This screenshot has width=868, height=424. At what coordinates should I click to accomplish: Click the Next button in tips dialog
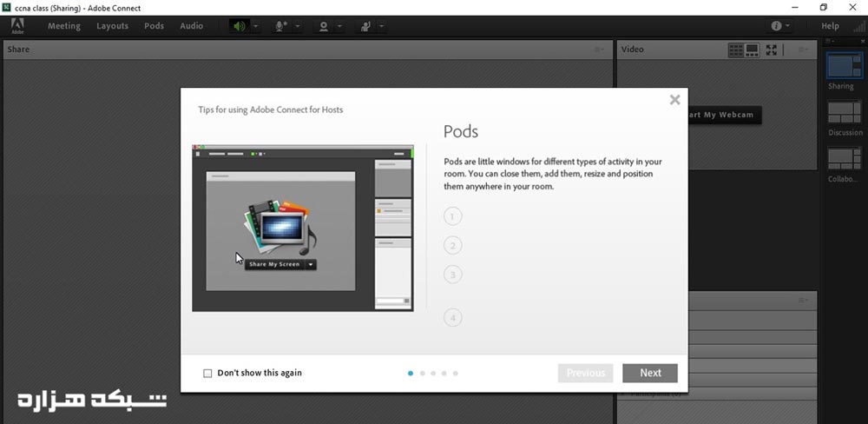tap(650, 373)
